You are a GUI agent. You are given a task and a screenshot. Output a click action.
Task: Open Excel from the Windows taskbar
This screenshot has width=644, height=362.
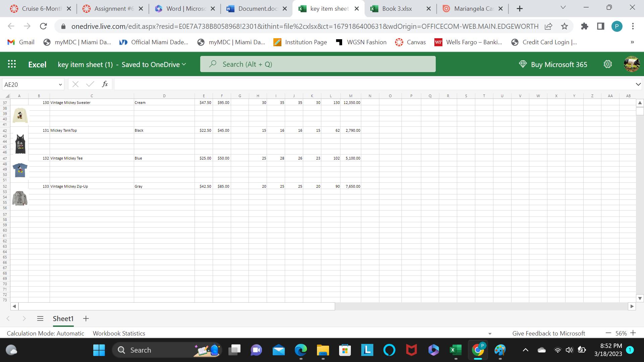point(455,350)
